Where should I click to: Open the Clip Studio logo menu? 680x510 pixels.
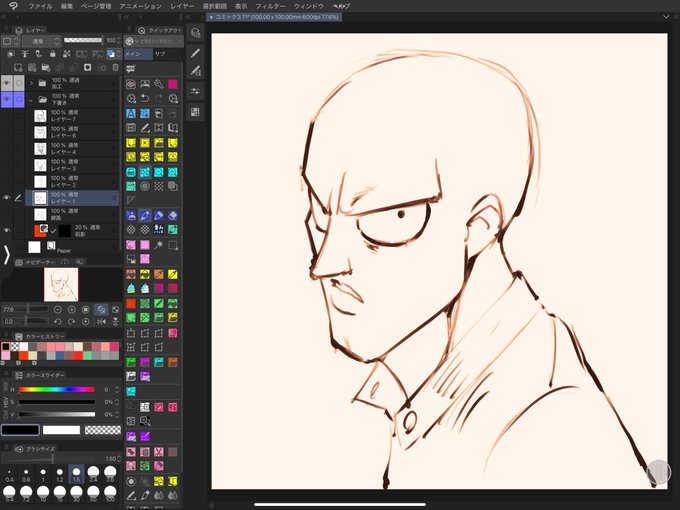[13, 6]
